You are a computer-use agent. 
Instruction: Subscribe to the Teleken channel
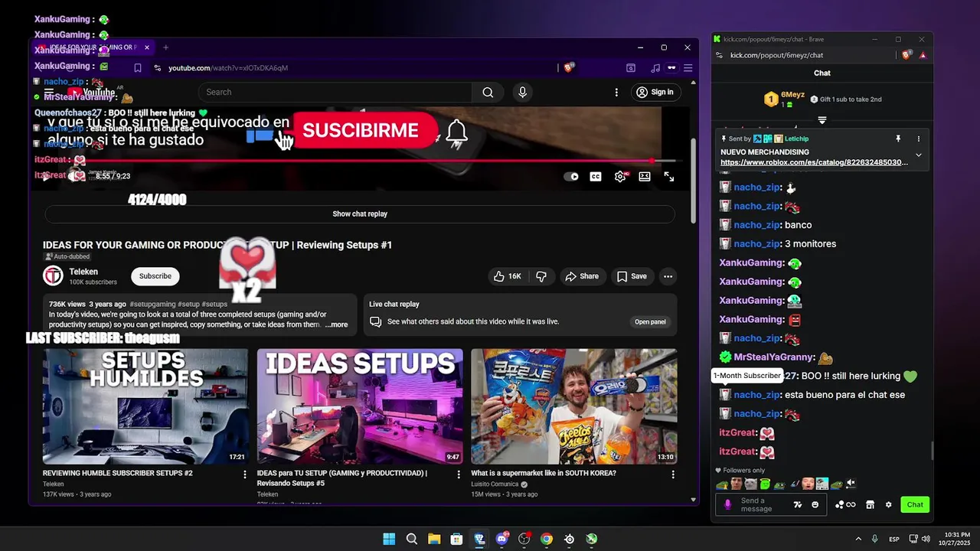pyautogui.click(x=155, y=276)
